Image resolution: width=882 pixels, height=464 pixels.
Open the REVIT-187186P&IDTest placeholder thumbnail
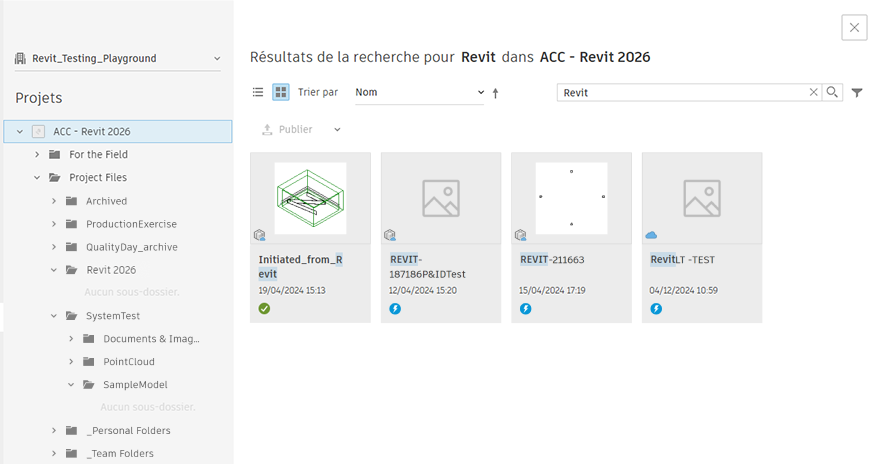coord(441,199)
